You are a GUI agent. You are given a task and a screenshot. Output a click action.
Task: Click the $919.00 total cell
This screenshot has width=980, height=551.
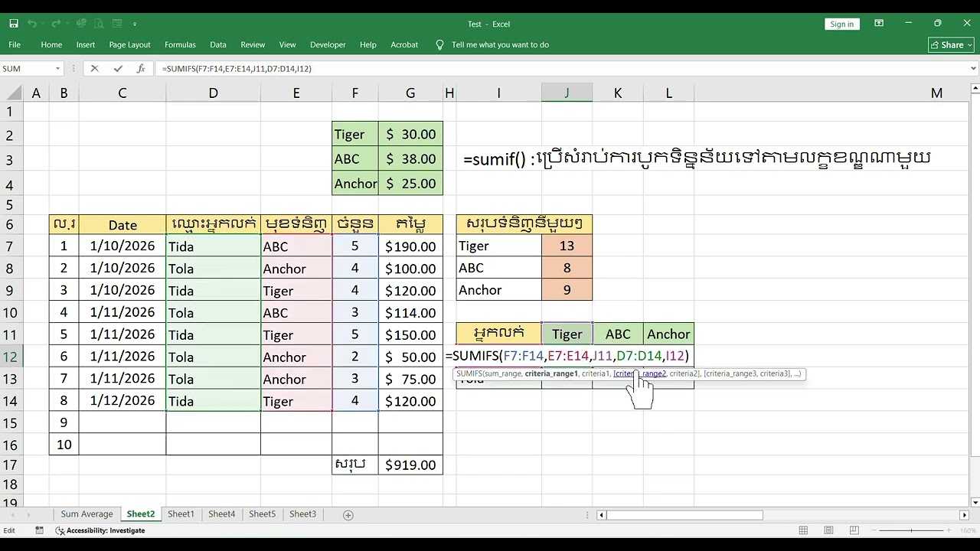coord(410,465)
